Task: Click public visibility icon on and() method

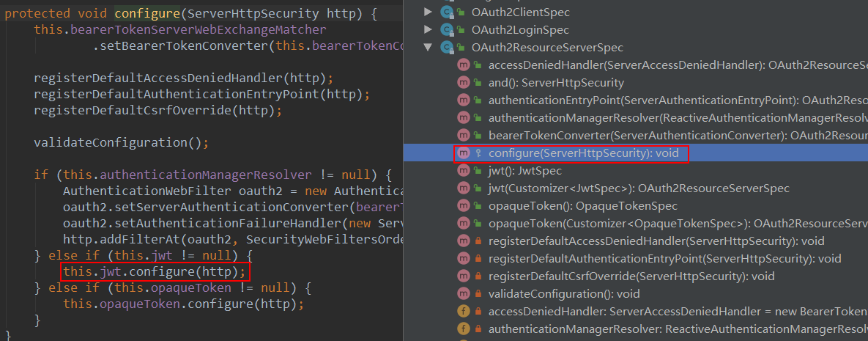Action: click(x=478, y=83)
